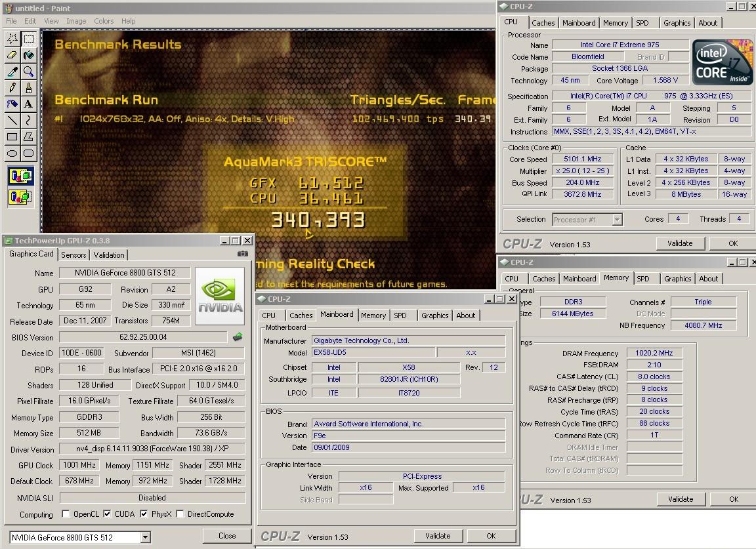Image resolution: width=756 pixels, height=549 pixels.
Task: Click the Intel Core i7 logo in CPU-Z
Action: (x=723, y=63)
